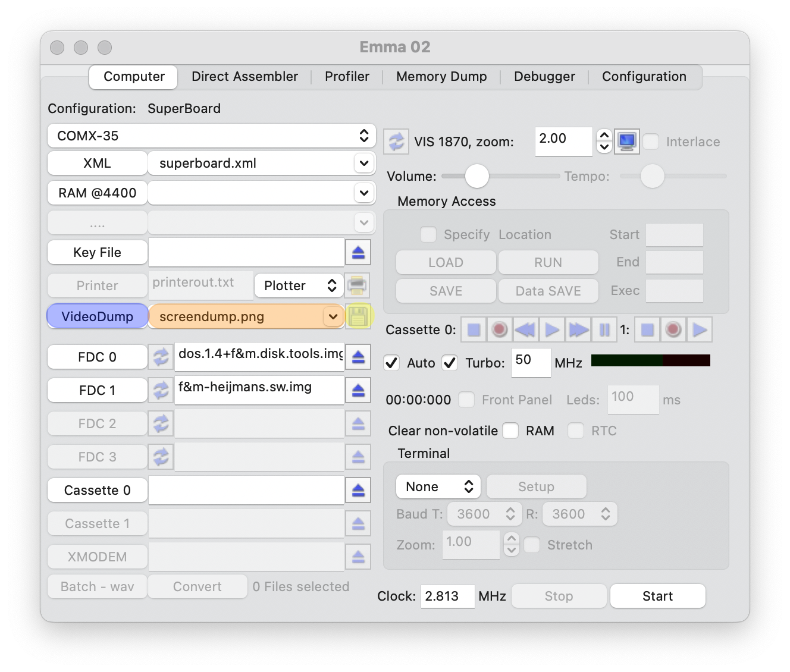The width and height of the screenshot is (790, 672).
Task: Click the Volume slider knob
Action: [476, 176]
